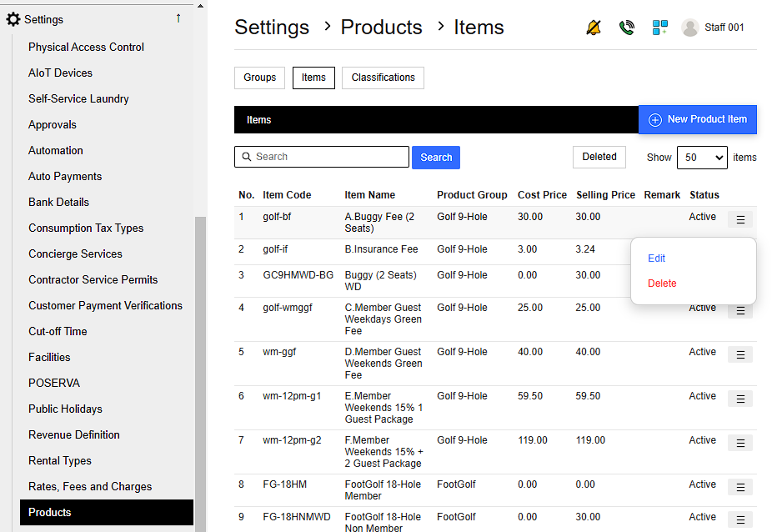Click the sidebar vertical scrollbar
Image resolution: width=777 pixels, height=532 pixels.
200,367
